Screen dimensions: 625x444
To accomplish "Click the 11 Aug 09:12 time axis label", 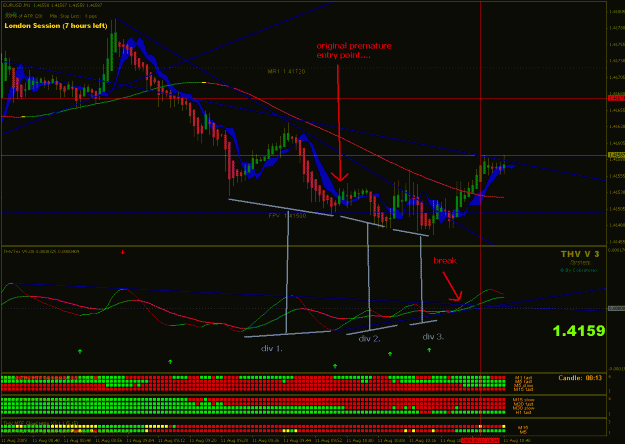I will pos(173,441).
